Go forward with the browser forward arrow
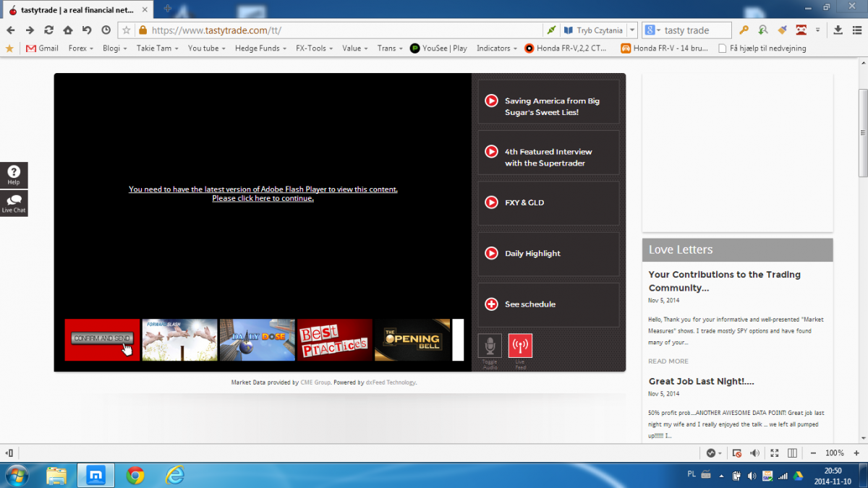The height and width of the screenshot is (488, 868). coord(30,30)
